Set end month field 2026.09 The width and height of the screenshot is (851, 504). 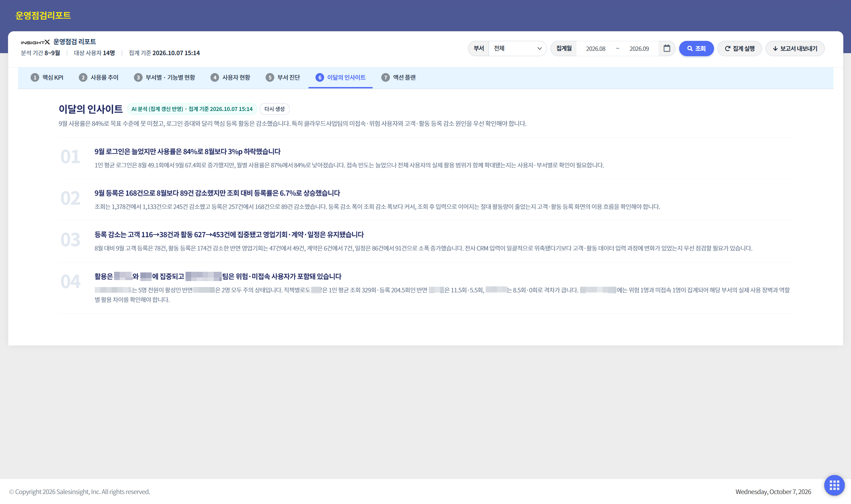(x=639, y=49)
